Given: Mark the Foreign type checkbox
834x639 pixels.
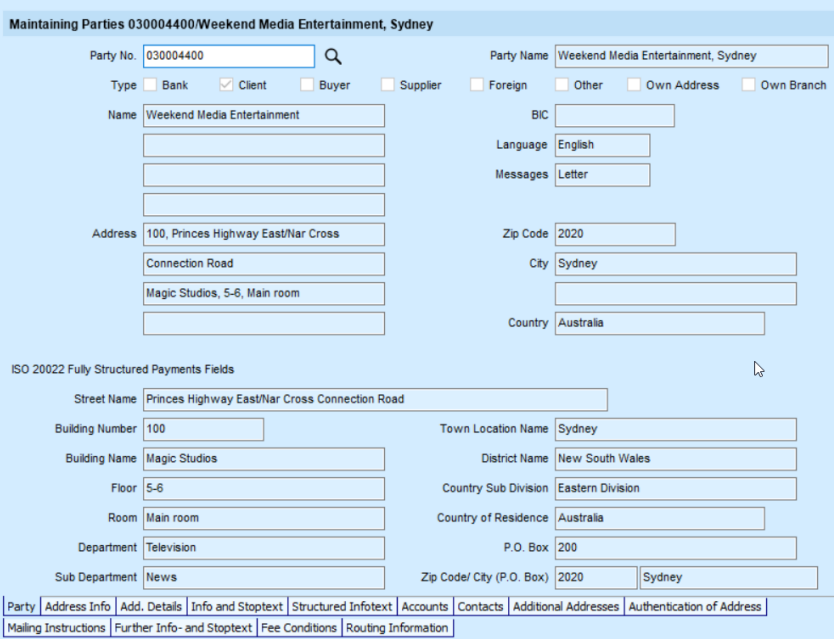Looking at the screenshot, I should [477, 85].
